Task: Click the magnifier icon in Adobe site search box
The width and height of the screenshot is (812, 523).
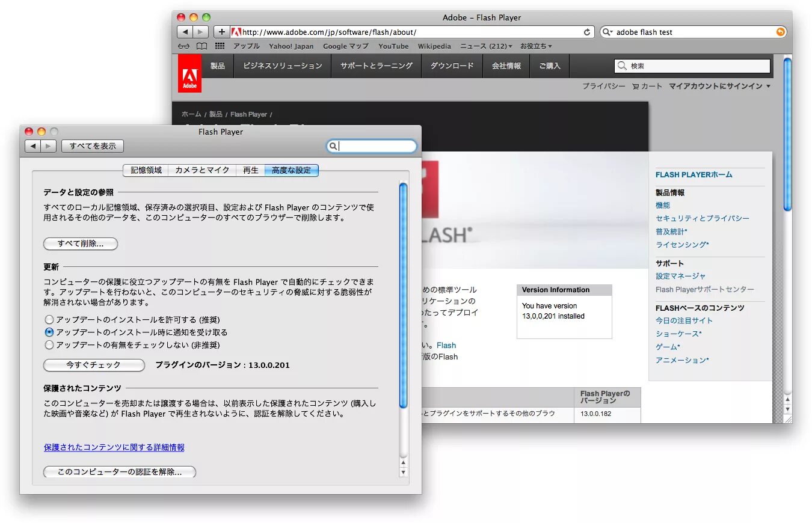Action: (x=622, y=66)
